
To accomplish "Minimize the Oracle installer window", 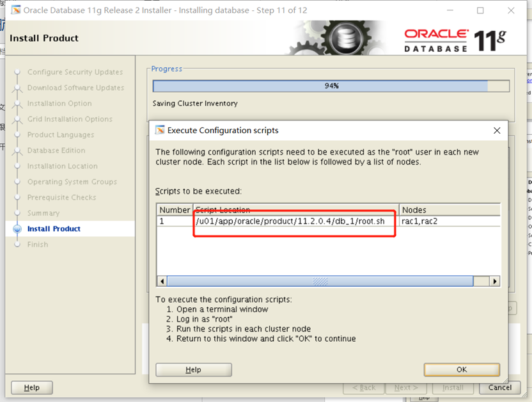I will [450, 10].
